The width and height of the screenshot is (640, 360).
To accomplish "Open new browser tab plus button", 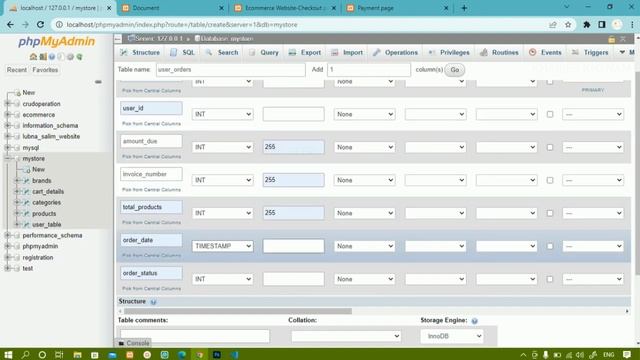I will pyautogui.click(x=464, y=8).
